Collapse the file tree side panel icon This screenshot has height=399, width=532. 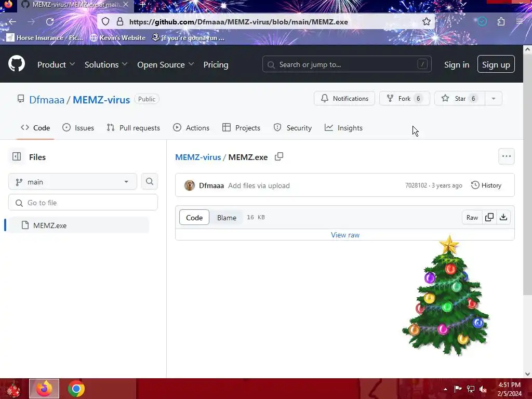click(17, 156)
